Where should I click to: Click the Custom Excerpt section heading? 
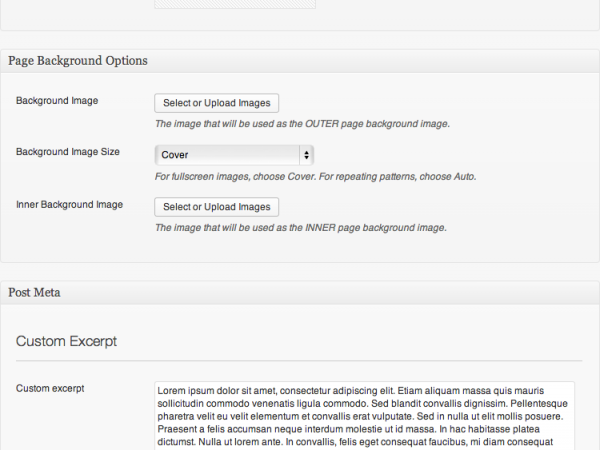click(66, 341)
